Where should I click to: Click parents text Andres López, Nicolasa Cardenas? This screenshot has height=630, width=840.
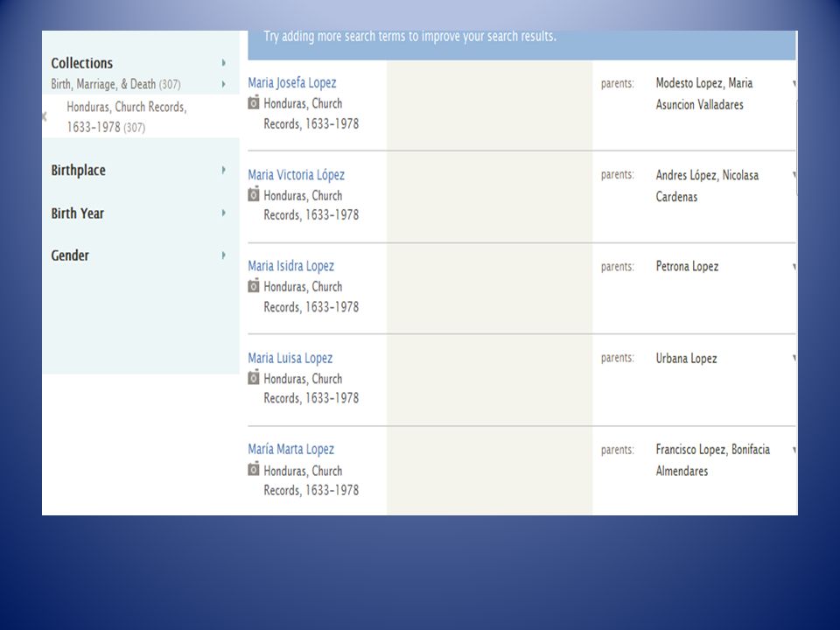(707, 185)
